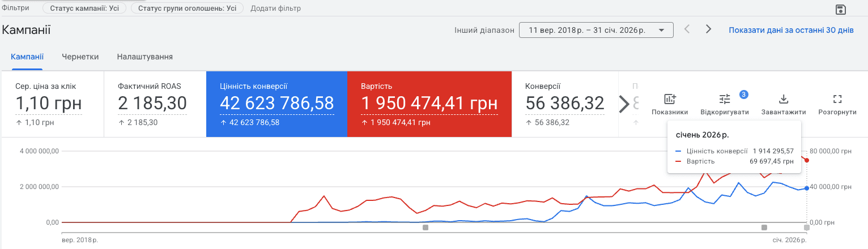Click the right-end gray timeline handle
This screenshot has width=868, height=249.
click(807, 227)
